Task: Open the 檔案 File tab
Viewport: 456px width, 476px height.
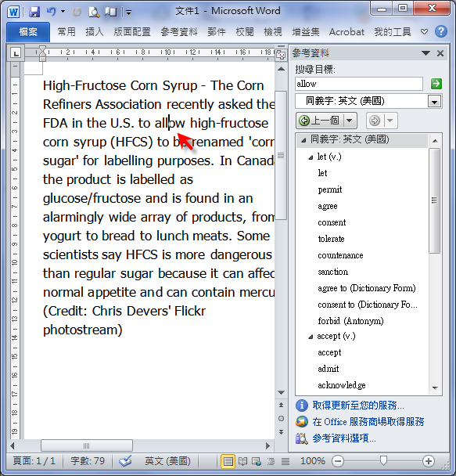Action: pos(28,31)
